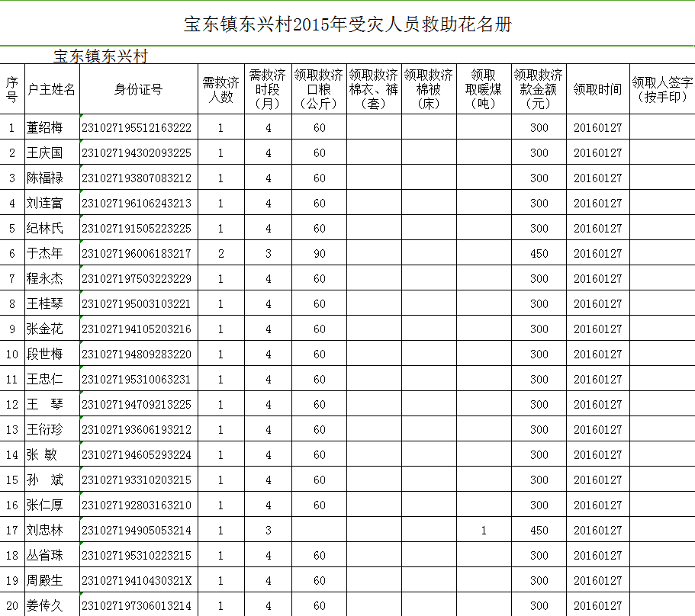The image size is (695, 616).
Task: Select the 身份证号 header cell
Action: (139, 89)
